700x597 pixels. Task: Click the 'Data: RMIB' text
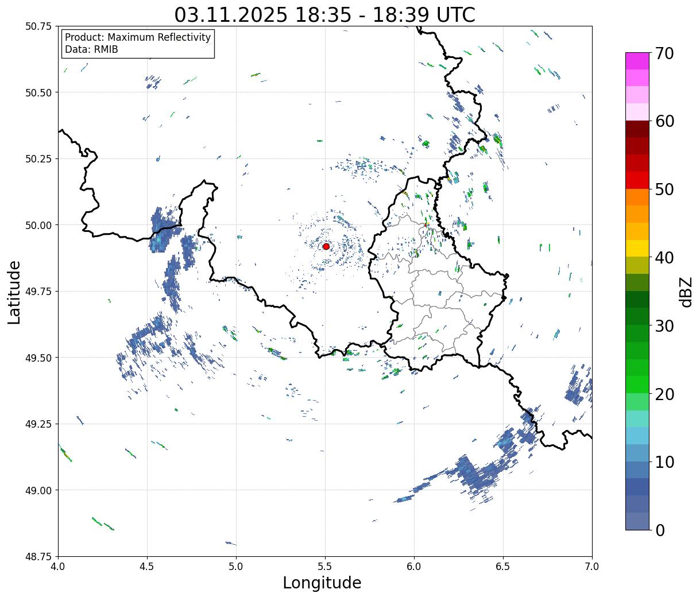[x=91, y=50]
